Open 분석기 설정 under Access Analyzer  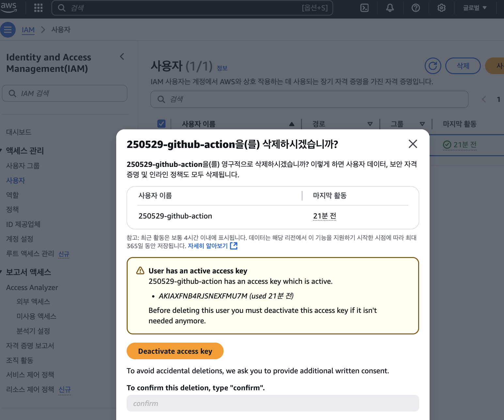click(33, 331)
